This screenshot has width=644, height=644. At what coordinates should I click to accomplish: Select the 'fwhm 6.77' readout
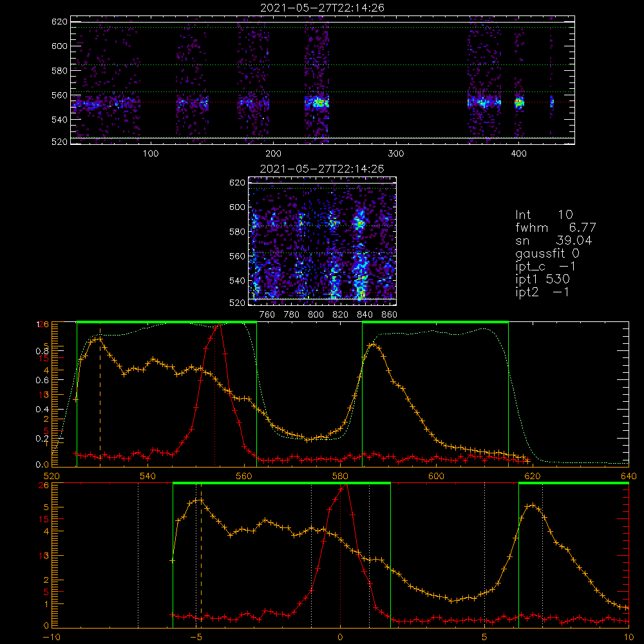556,227
